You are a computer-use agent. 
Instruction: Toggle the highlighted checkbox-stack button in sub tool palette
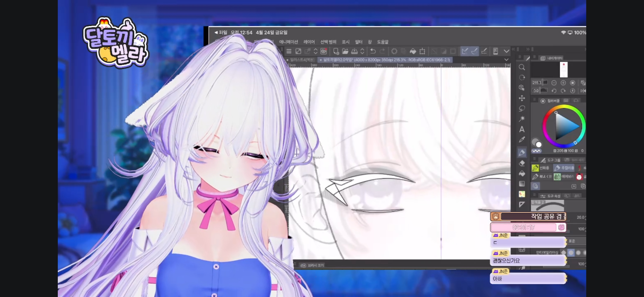535,186
